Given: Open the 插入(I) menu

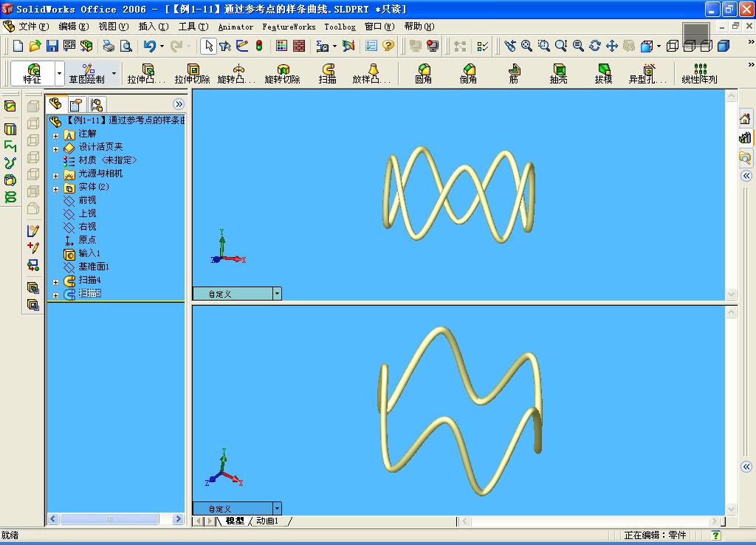Looking at the screenshot, I should (x=154, y=27).
